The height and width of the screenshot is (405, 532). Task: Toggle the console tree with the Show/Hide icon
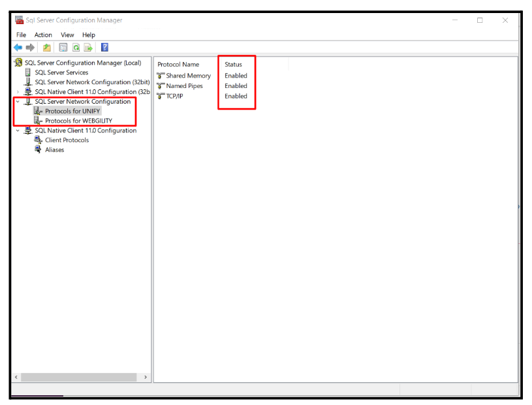click(46, 47)
